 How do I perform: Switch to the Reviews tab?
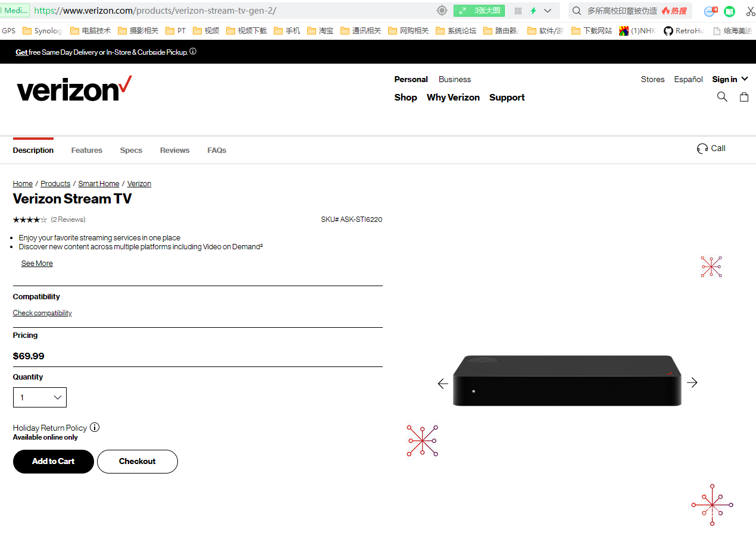click(x=175, y=151)
